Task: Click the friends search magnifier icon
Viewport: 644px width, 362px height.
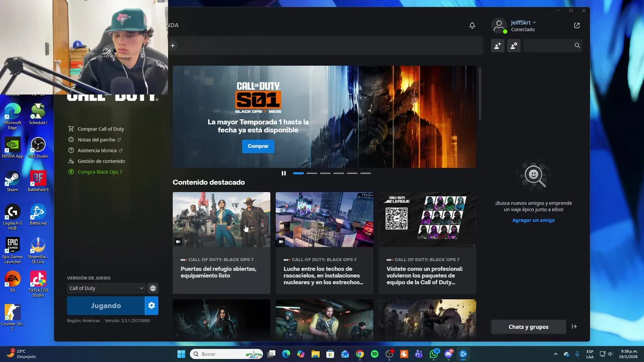Action: tap(577, 45)
